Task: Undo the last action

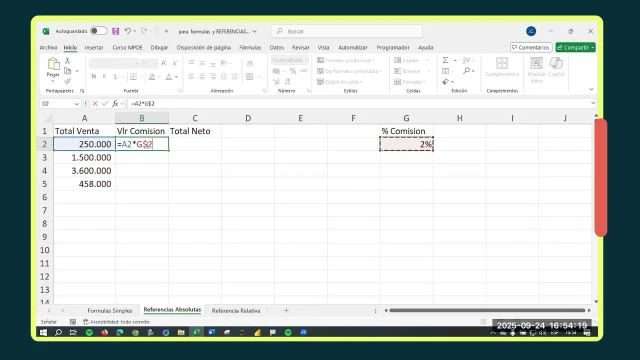Action: point(128,31)
